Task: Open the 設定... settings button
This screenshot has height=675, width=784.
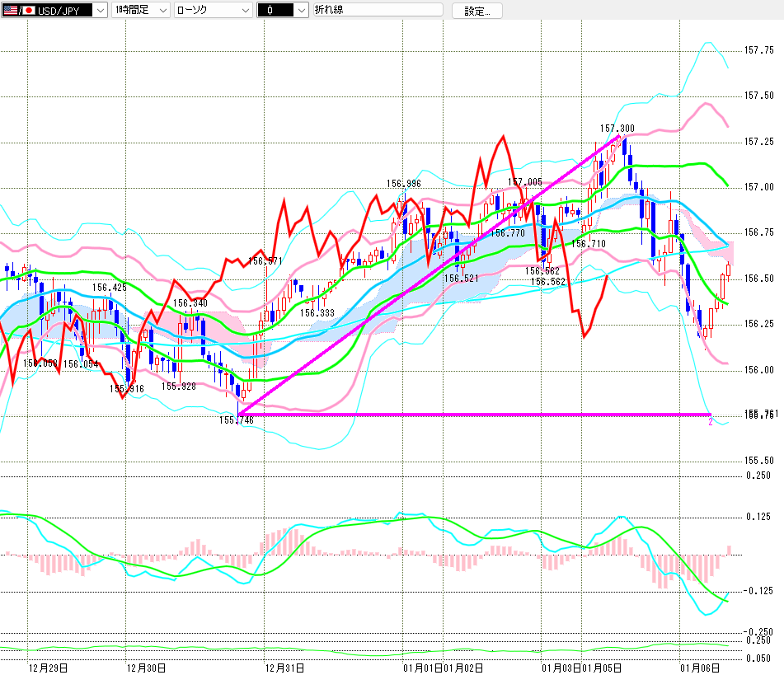Action: click(x=477, y=11)
